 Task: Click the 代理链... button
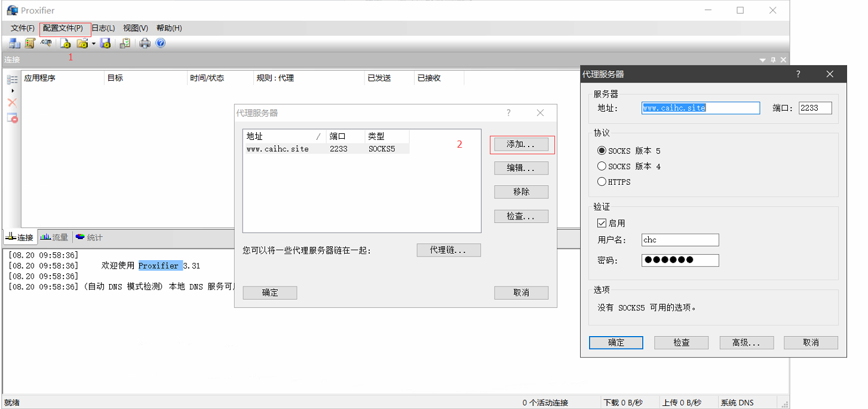[x=449, y=250]
